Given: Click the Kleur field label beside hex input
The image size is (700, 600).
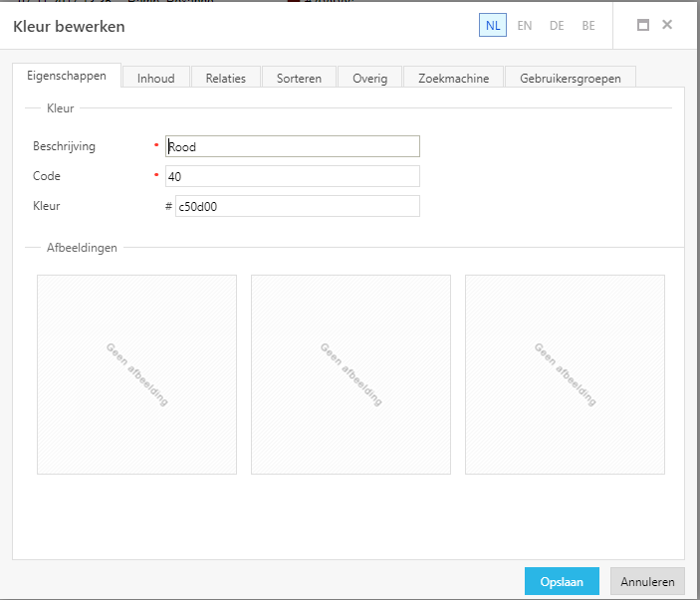Looking at the screenshot, I should click(x=47, y=206).
